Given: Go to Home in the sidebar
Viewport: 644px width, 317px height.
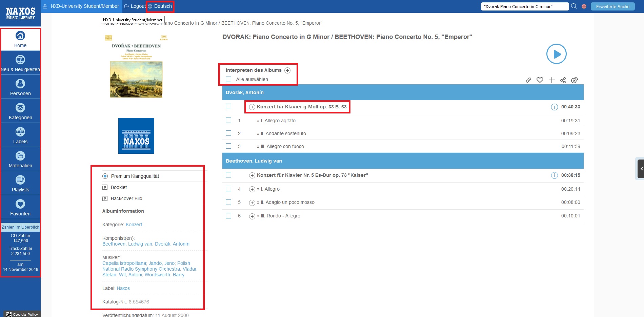Looking at the screenshot, I should pos(20,39).
